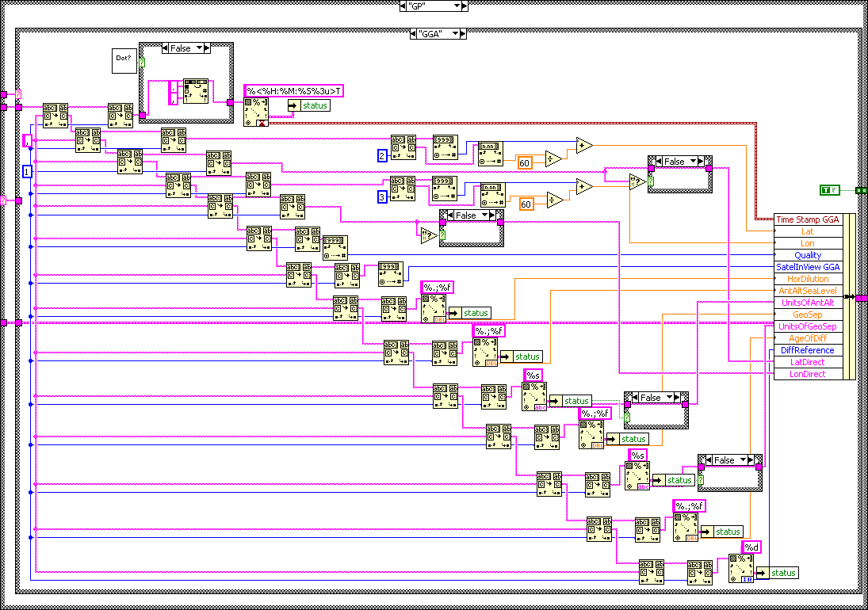The width and height of the screenshot is (868, 610).
Task: Toggle the True boolean constant
Action: tap(829, 190)
